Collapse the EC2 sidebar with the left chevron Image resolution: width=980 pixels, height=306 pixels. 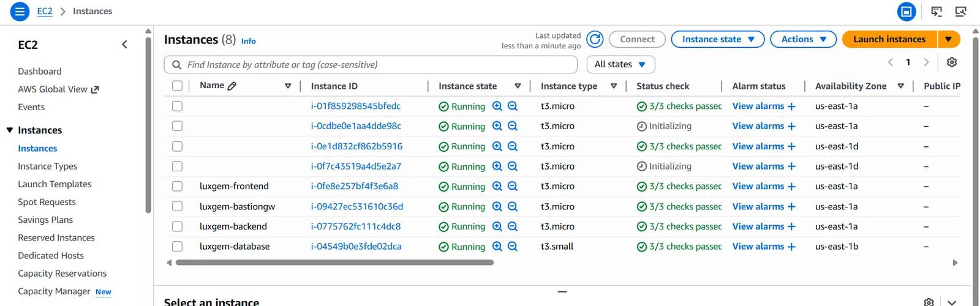point(124,45)
